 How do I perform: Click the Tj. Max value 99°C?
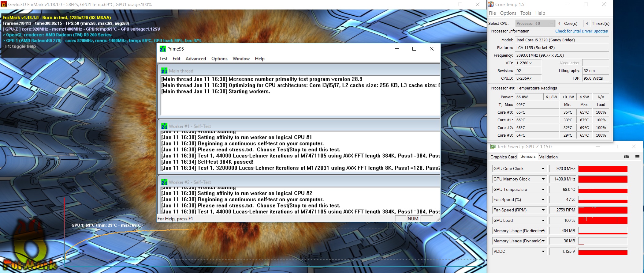[x=537, y=104]
